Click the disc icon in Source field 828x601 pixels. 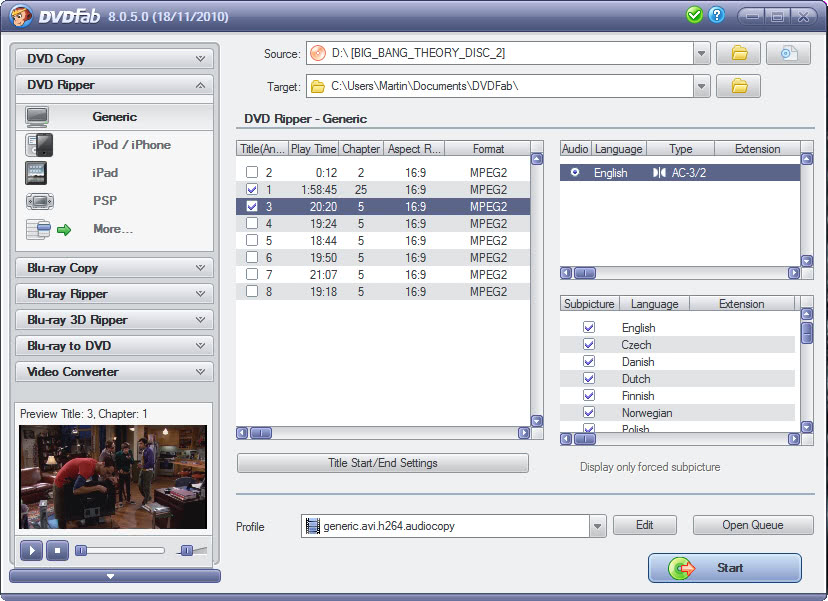click(318, 53)
